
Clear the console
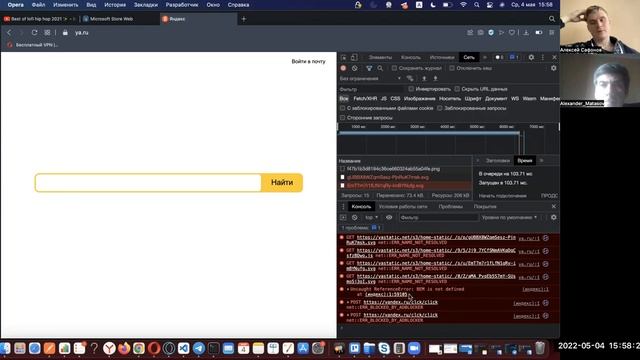(x=354, y=218)
